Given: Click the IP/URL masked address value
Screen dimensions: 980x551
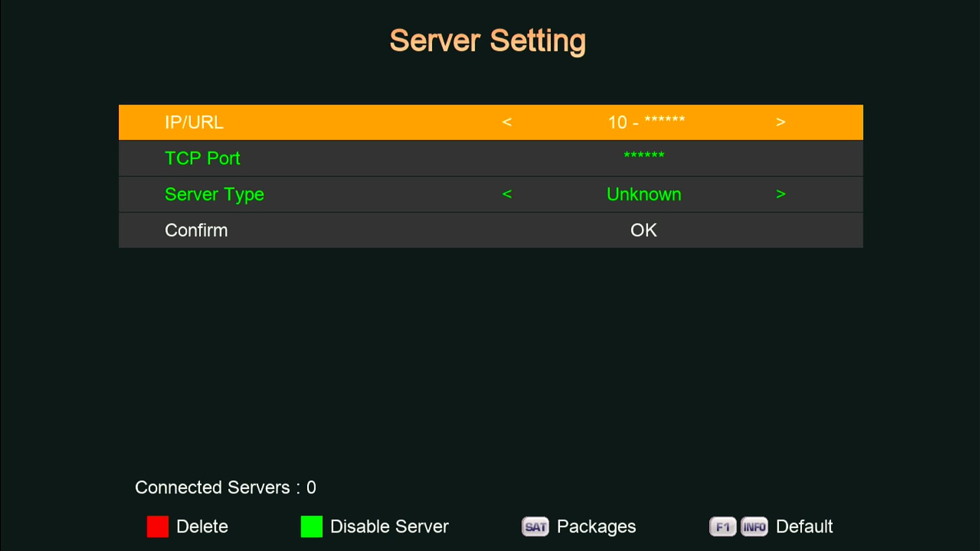Looking at the screenshot, I should click(x=646, y=122).
